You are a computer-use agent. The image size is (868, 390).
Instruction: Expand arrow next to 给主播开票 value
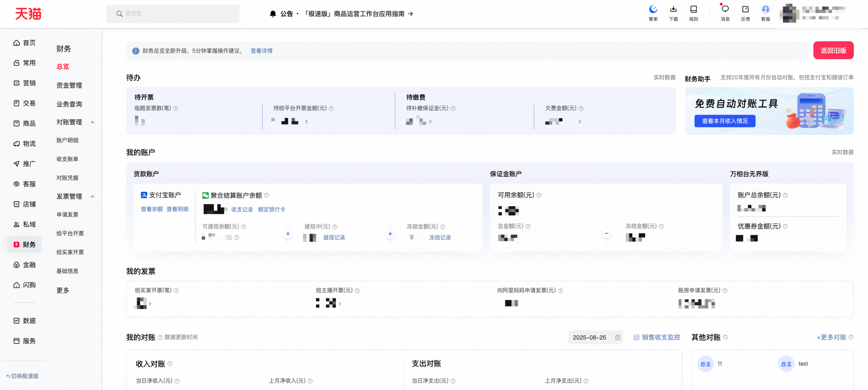pos(340,304)
